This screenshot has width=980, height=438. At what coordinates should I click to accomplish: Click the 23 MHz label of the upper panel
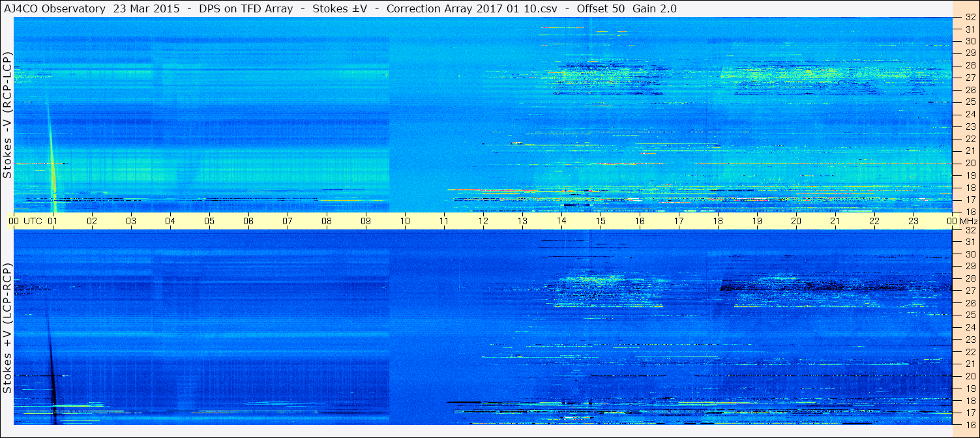pyautogui.click(x=970, y=126)
